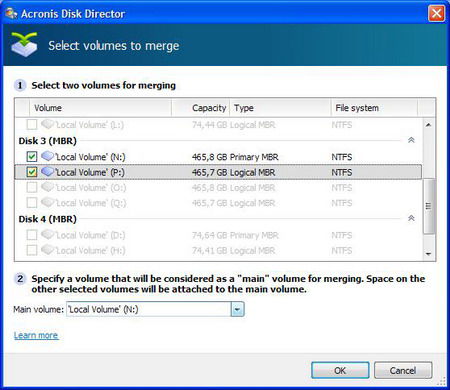This screenshot has width=450, height=390.
Task: Click the disk icon for volume (D:)
Action: pyautogui.click(x=48, y=234)
